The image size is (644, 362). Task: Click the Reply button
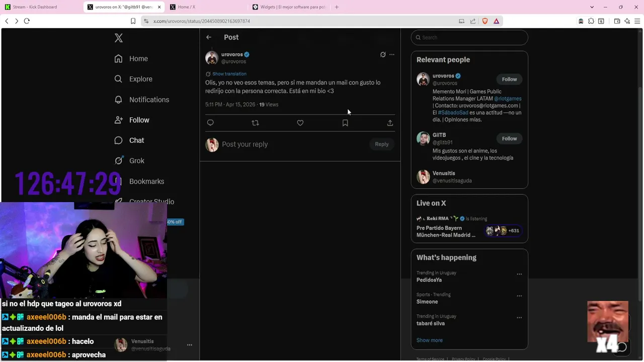[x=382, y=144]
